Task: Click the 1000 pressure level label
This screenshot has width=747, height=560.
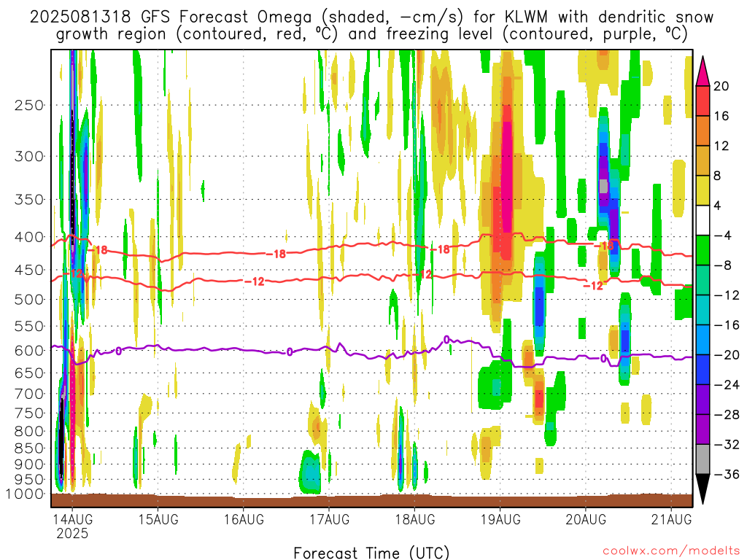Action: point(24,494)
